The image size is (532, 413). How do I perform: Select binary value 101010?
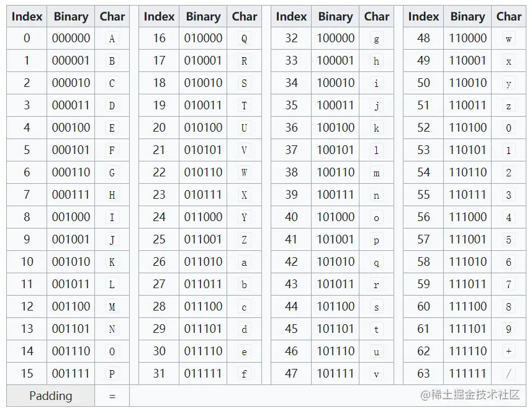pos(335,262)
